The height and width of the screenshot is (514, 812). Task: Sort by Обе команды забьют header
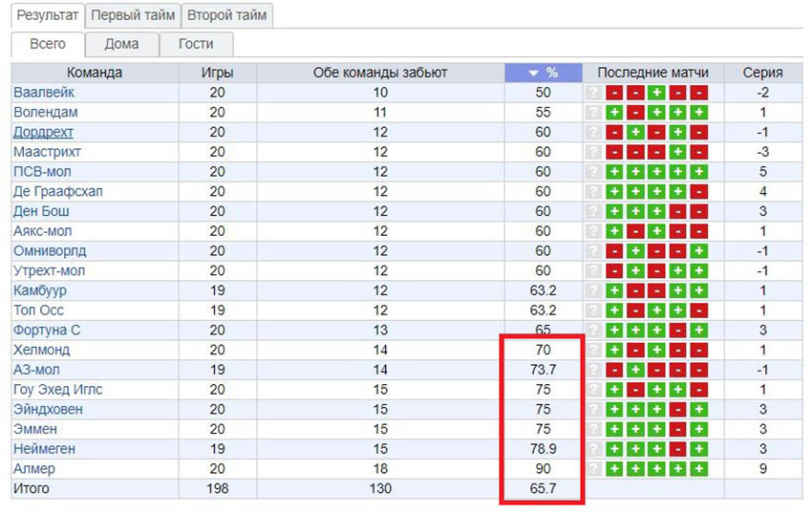pos(380,73)
